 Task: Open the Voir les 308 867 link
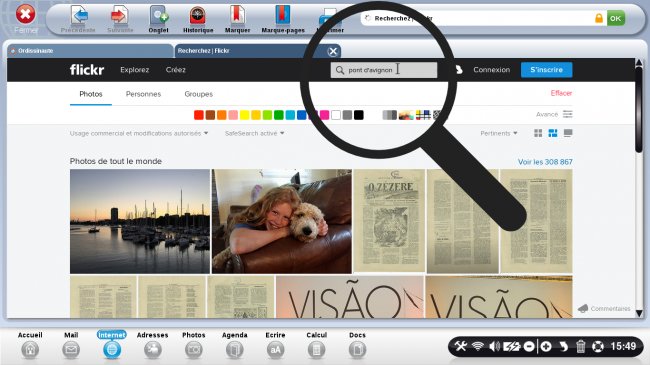pos(545,162)
